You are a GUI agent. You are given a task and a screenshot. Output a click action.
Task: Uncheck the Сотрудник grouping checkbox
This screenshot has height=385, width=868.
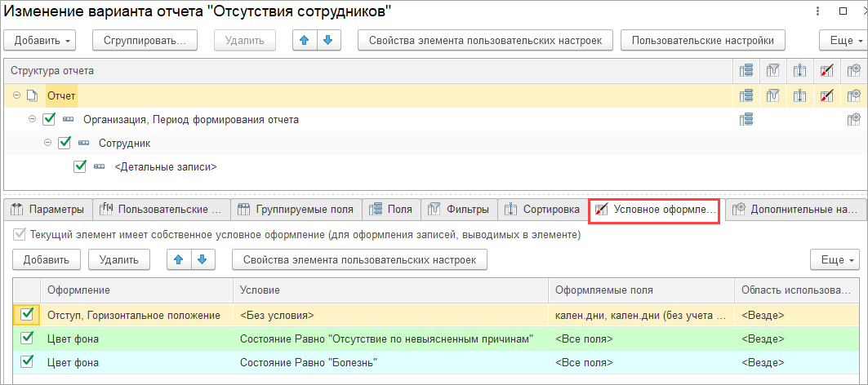pos(65,143)
